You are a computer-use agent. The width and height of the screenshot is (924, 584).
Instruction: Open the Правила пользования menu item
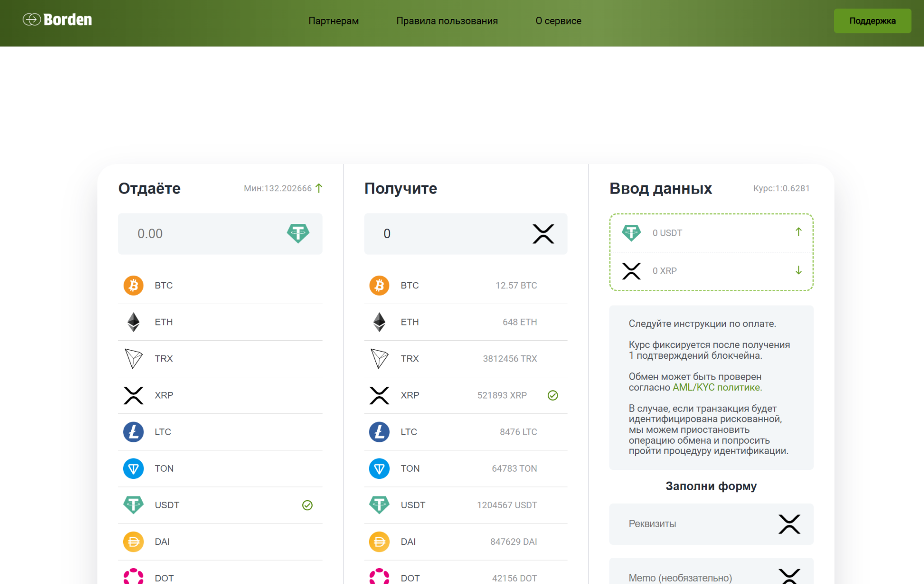coord(447,21)
